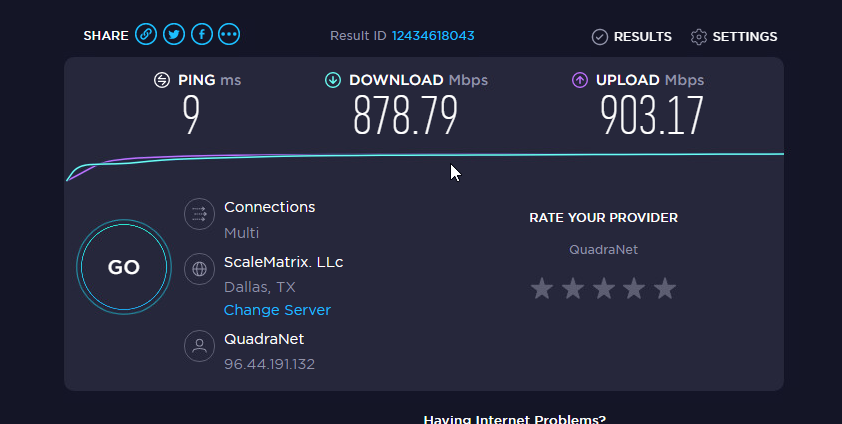Open Settings with gear icon
Screen dimensions: 842x424
coord(734,36)
